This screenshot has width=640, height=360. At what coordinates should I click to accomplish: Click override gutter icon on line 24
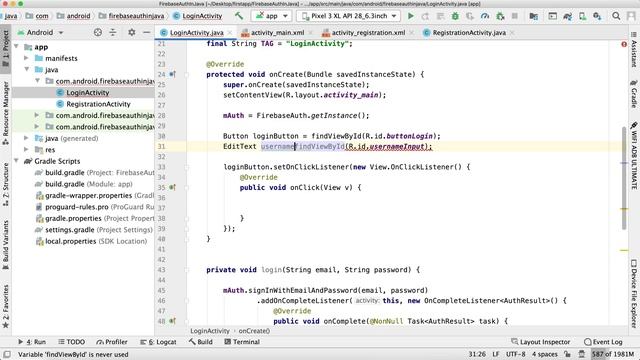(172, 74)
